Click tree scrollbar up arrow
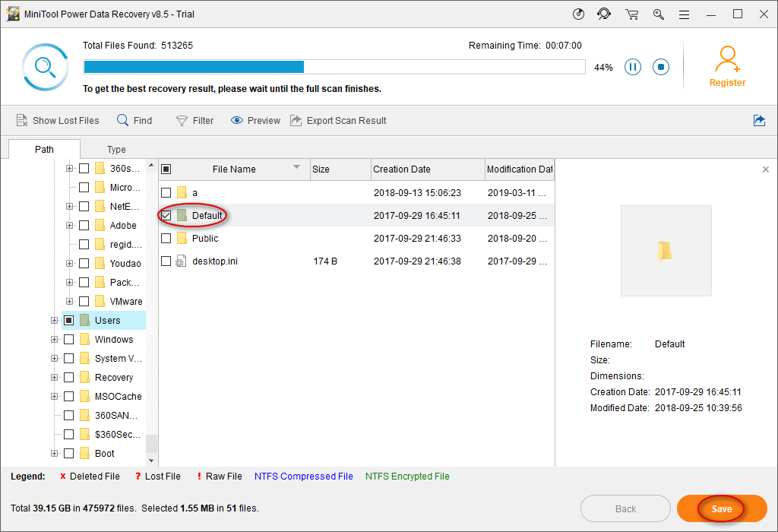This screenshot has width=778, height=532. tap(151, 165)
